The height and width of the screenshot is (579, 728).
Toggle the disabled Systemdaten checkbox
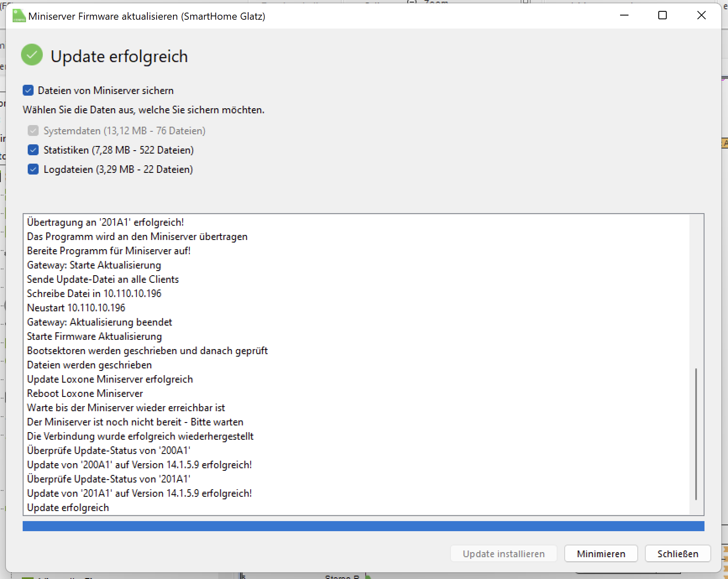(33, 130)
